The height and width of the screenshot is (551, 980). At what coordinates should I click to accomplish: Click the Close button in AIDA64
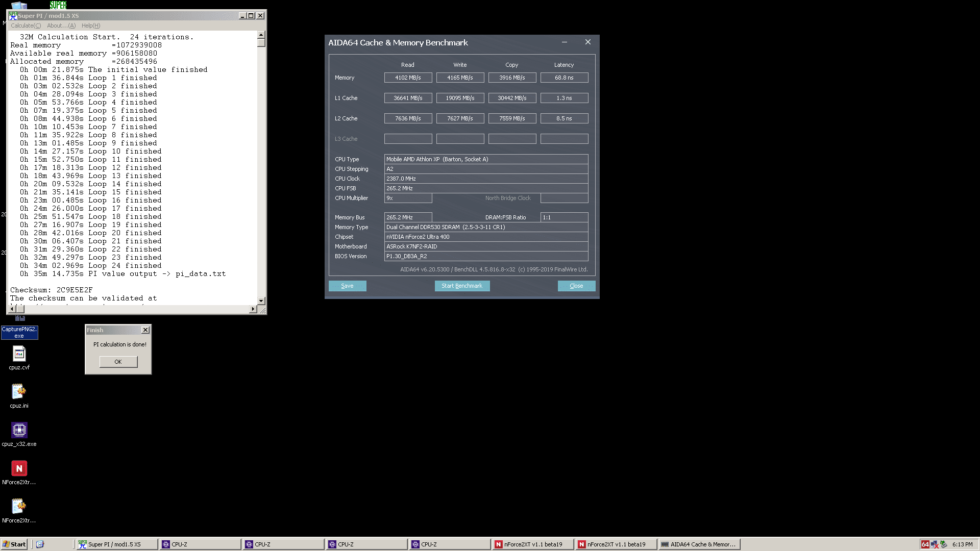(x=576, y=286)
